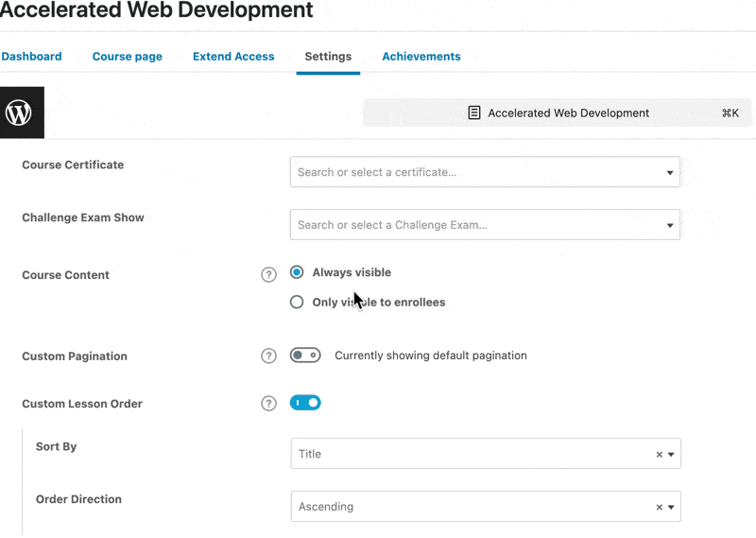Switch to the Achievements tab
The image size is (756, 538).
[421, 57]
